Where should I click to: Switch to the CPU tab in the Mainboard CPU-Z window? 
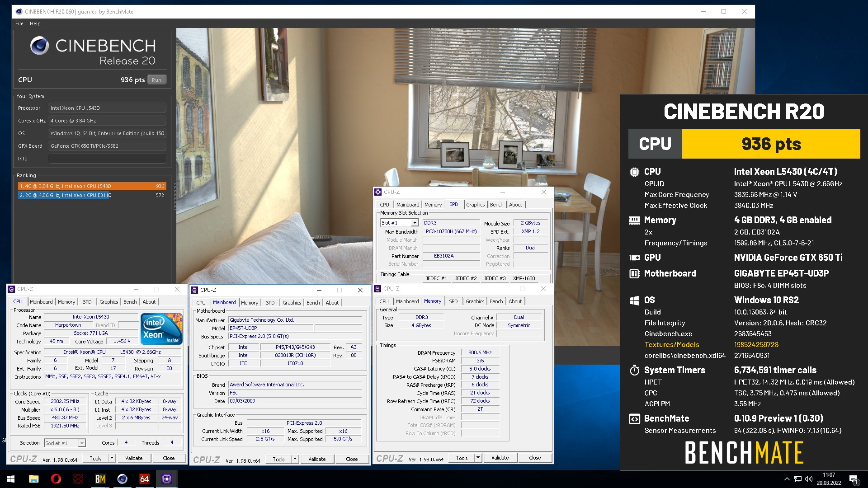201,303
